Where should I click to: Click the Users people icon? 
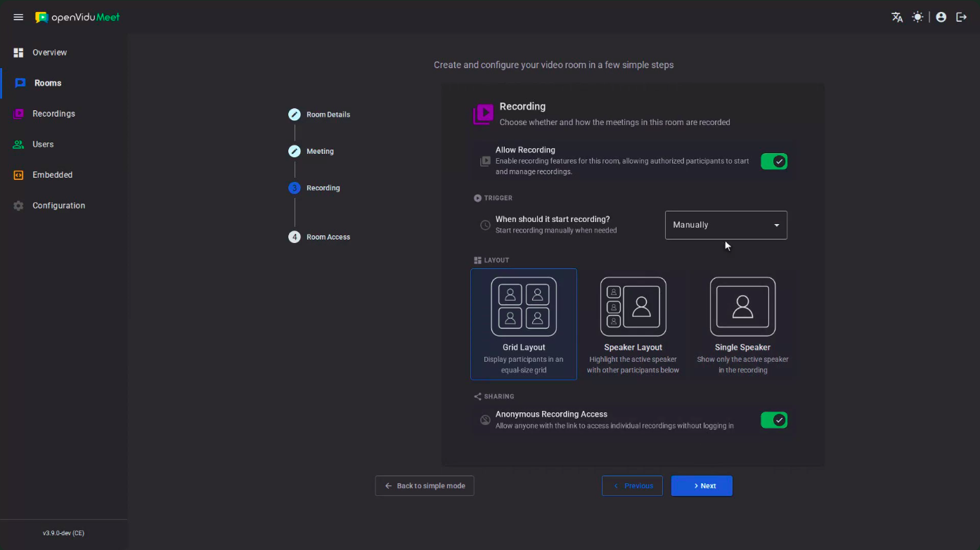click(18, 145)
